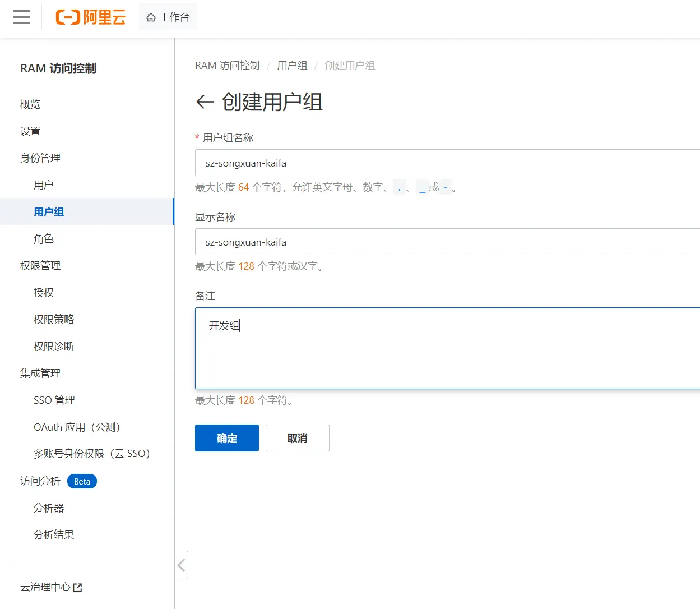This screenshot has height=609, width=700.
Task: Collapse the 权限管理 section
Action: [x=40, y=266]
